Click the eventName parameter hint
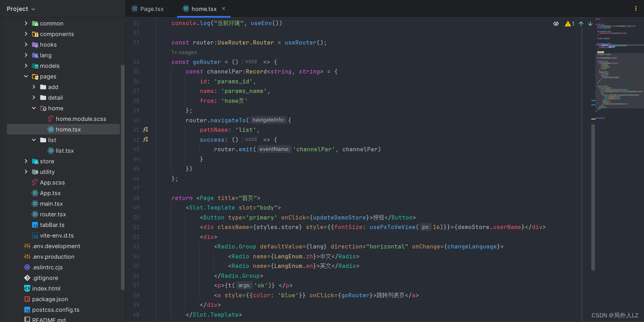 (274, 149)
